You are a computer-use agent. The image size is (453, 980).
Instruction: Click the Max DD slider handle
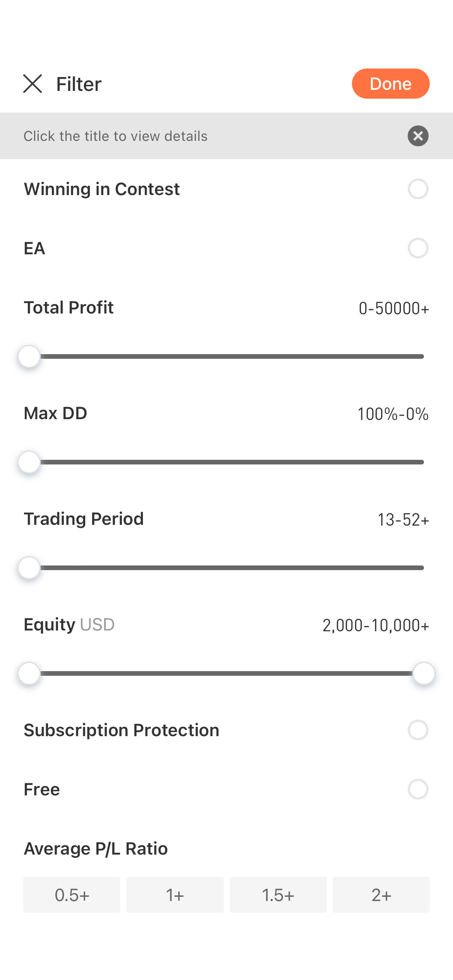coord(29,462)
